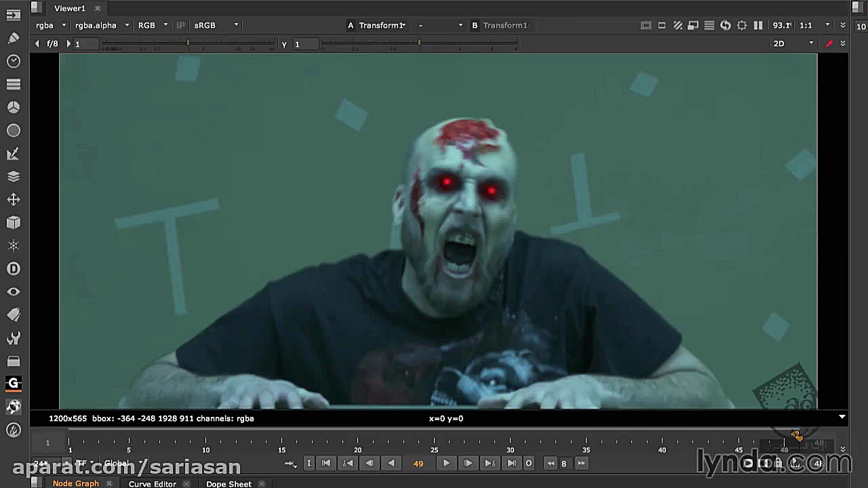Screen dimensions: 868x488
Task: Click the Time nodes clock icon
Action: click(14, 61)
